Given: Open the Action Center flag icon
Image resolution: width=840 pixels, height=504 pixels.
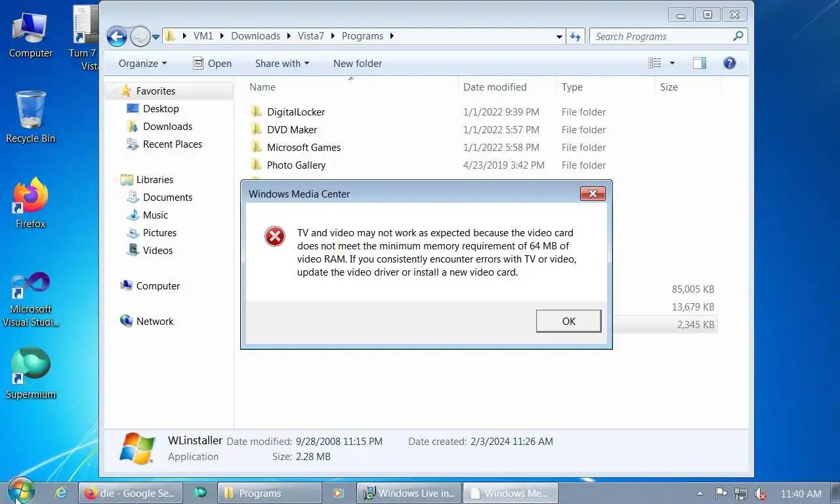Looking at the screenshot, I should [721, 493].
